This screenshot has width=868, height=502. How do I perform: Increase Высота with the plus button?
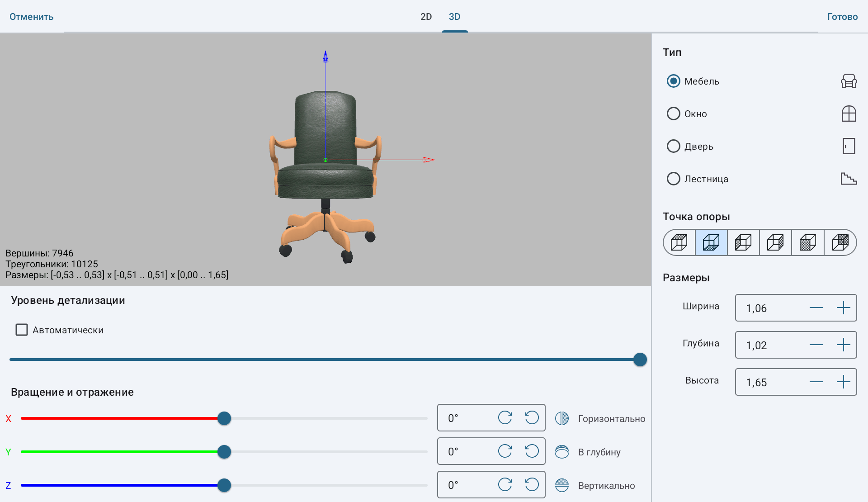point(844,382)
